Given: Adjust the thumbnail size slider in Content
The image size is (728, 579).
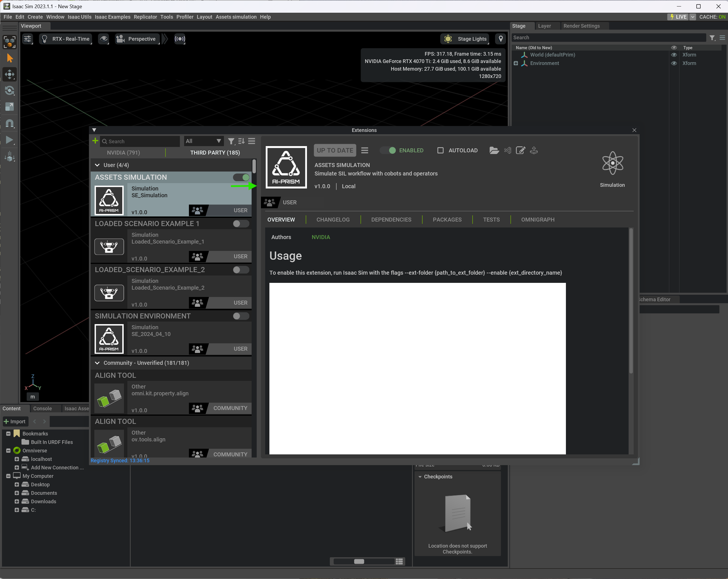Looking at the screenshot, I should click(359, 561).
